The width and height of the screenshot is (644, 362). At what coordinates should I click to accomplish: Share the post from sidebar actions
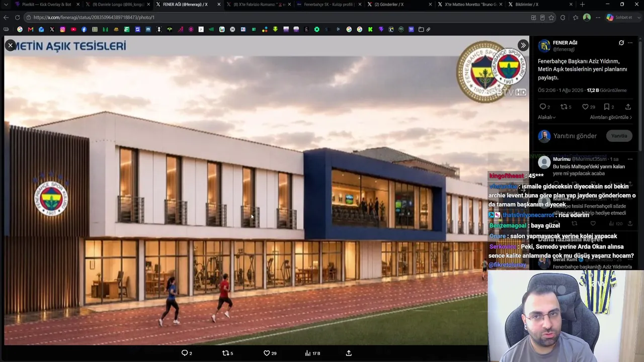point(628,107)
